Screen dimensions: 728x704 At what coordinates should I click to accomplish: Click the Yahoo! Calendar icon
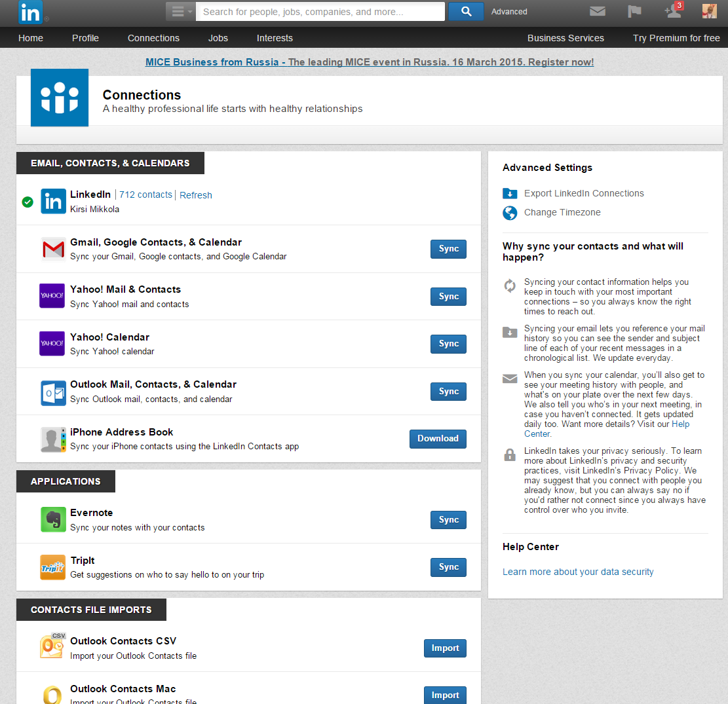(52, 343)
